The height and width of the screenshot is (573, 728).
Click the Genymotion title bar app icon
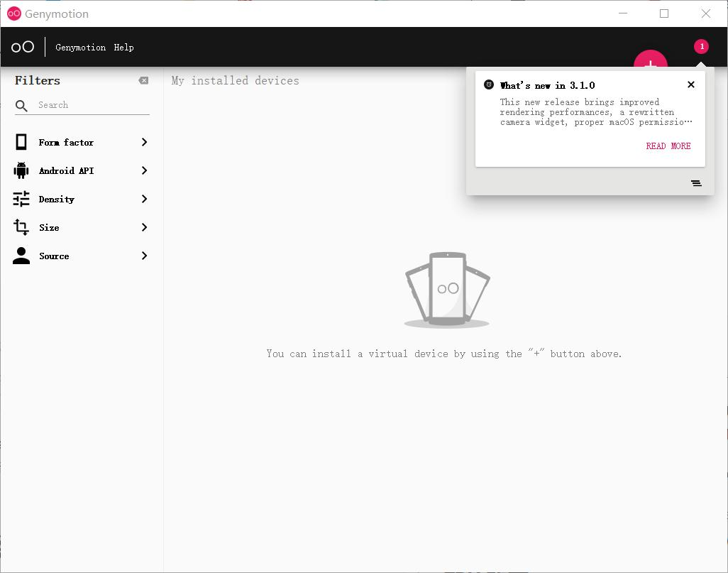tap(14, 13)
